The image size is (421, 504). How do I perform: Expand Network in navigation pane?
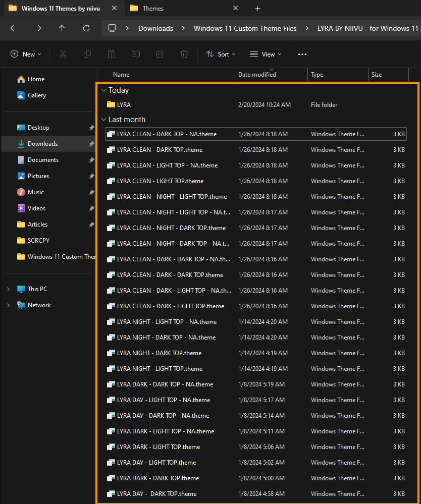click(9, 305)
